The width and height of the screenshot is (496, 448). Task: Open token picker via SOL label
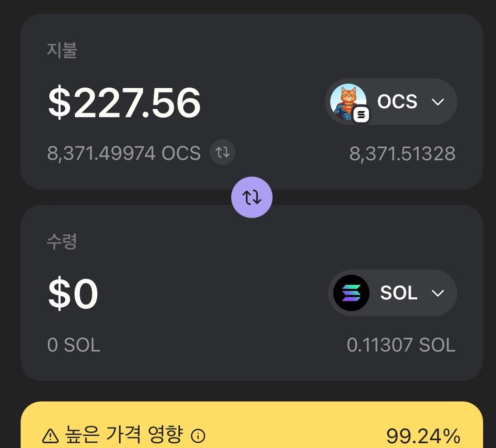coord(399,293)
